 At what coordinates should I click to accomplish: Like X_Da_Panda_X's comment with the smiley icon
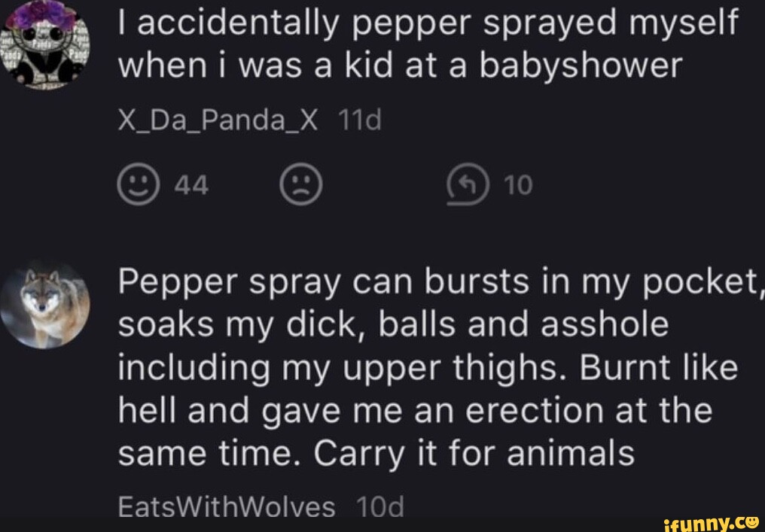click(136, 184)
